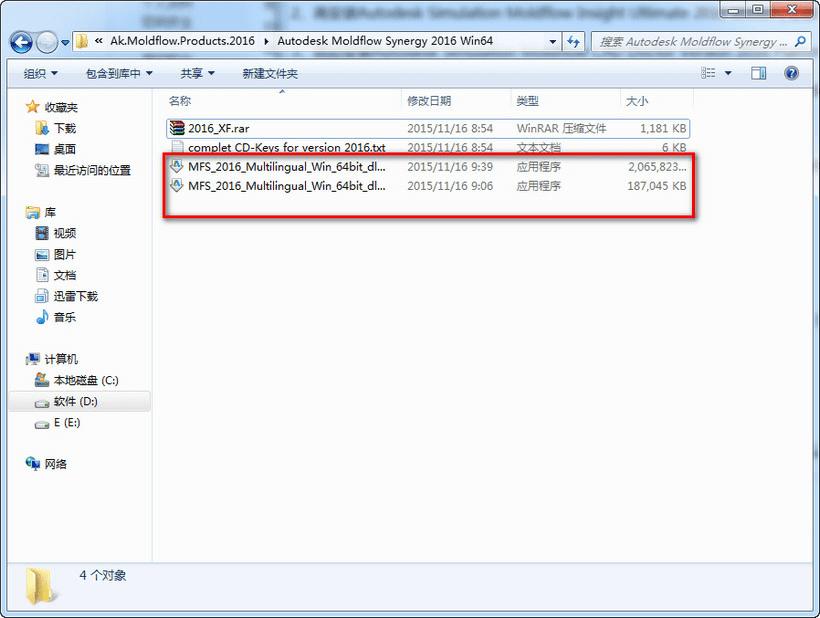Click the text file icon of CD-Keys txt
Image resolution: width=820 pixels, height=618 pixels.
coord(177,147)
